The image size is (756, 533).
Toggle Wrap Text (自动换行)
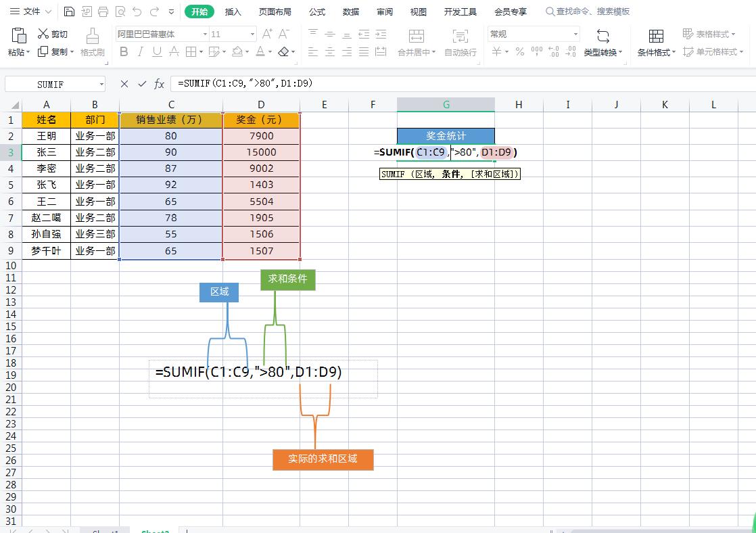coord(460,43)
